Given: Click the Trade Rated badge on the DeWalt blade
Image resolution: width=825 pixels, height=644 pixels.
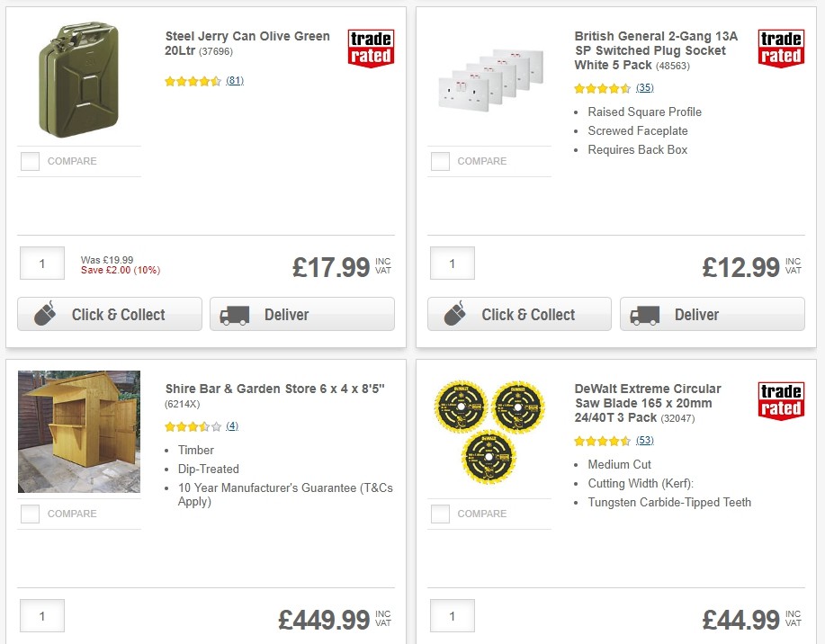Looking at the screenshot, I should coord(780,399).
